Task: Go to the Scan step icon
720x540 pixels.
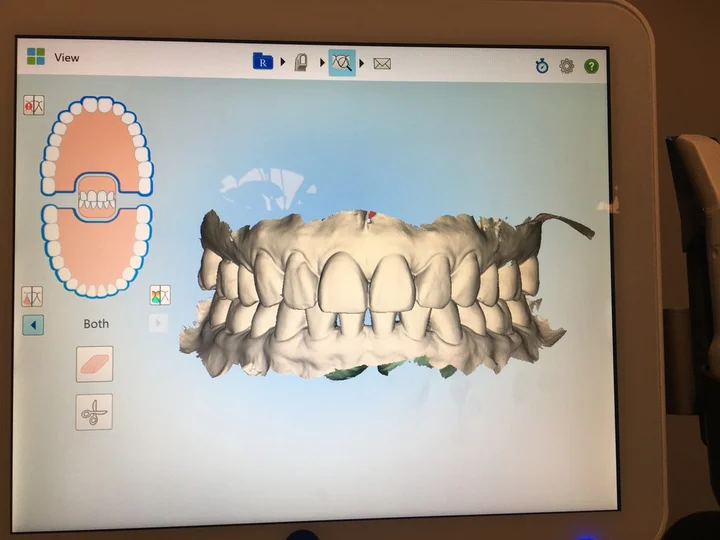Action: point(301,63)
